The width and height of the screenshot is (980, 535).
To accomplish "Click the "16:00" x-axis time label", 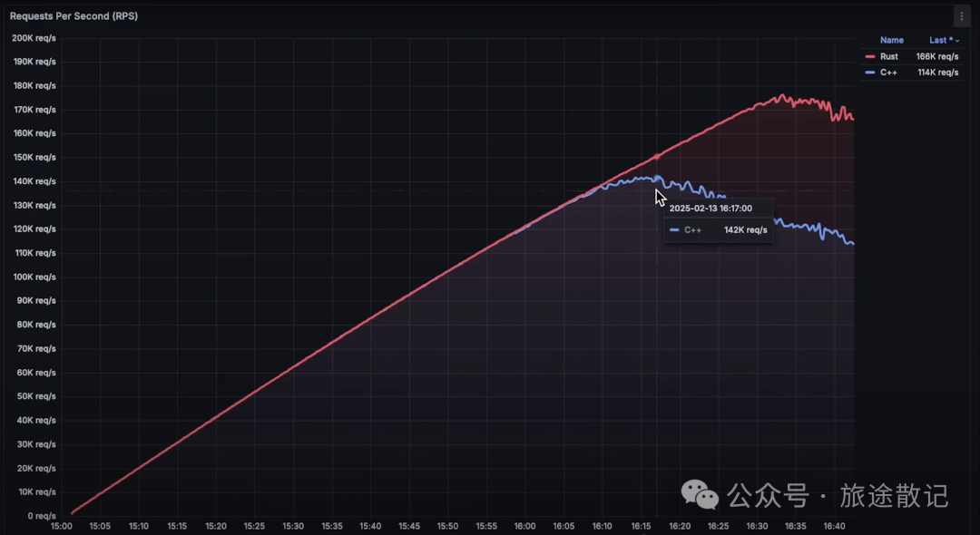I will point(525,526).
